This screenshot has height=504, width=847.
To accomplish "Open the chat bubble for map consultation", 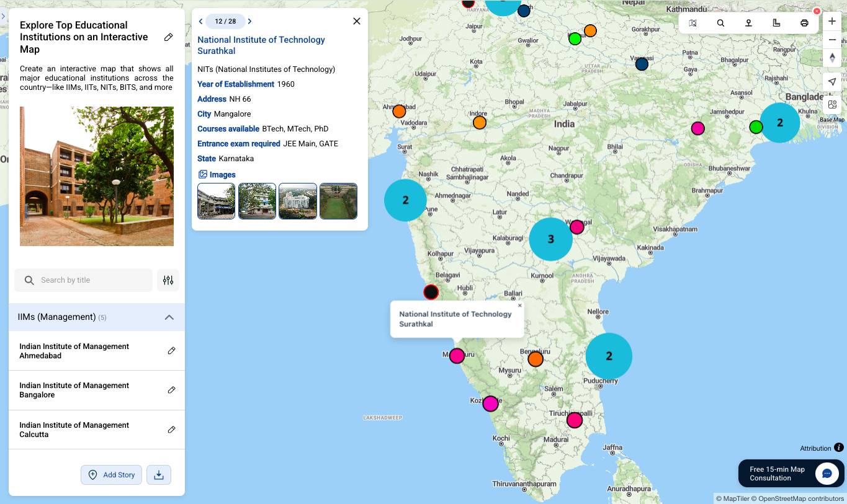I will click(x=827, y=474).
